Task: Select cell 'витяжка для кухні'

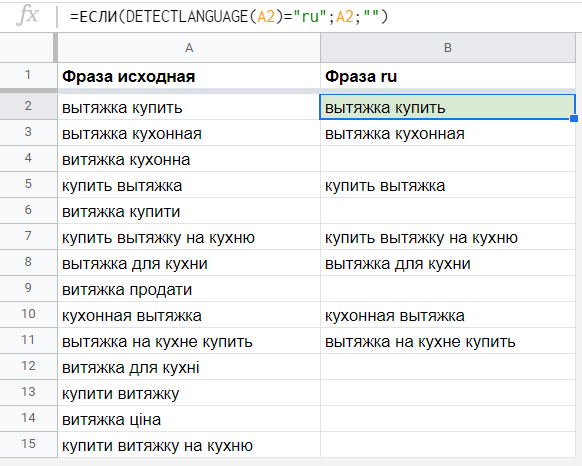Action: 189,366
